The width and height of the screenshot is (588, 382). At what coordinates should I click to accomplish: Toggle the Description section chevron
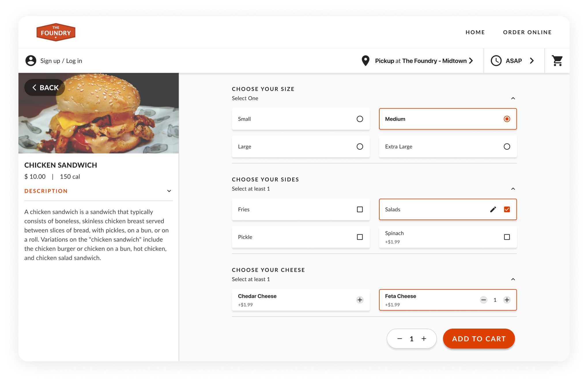[169, 191]
